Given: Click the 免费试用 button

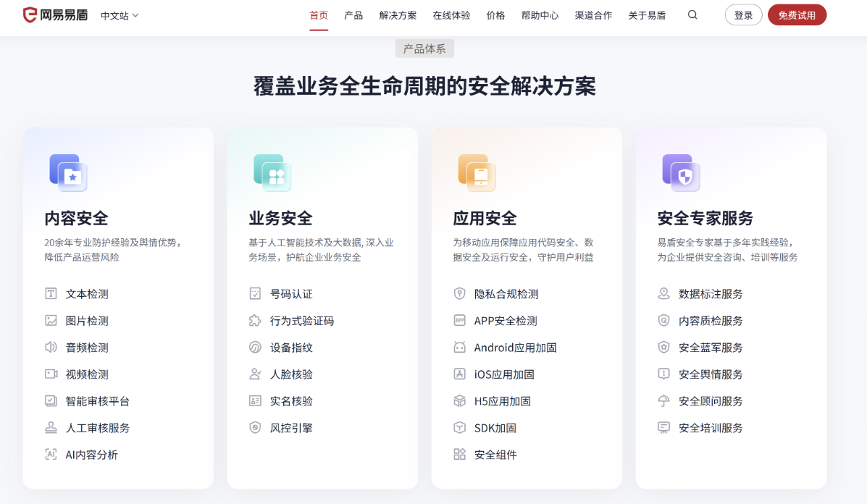Looking at the screenshot, I should 797,14.
